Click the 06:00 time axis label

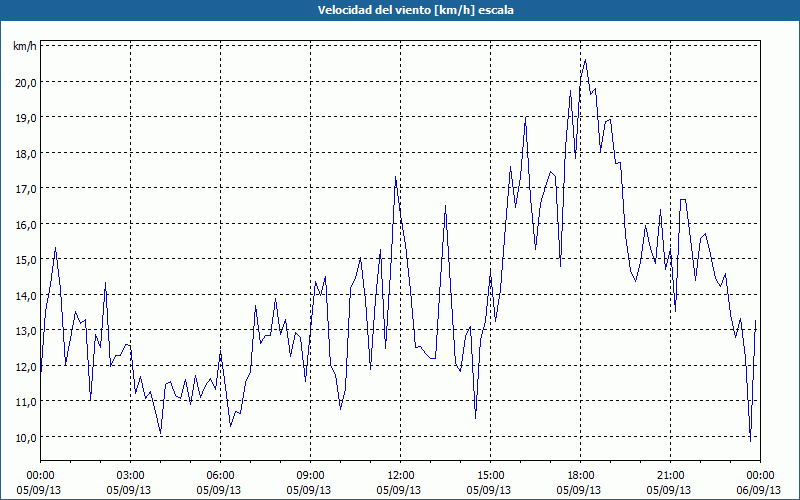coord(220,476)
